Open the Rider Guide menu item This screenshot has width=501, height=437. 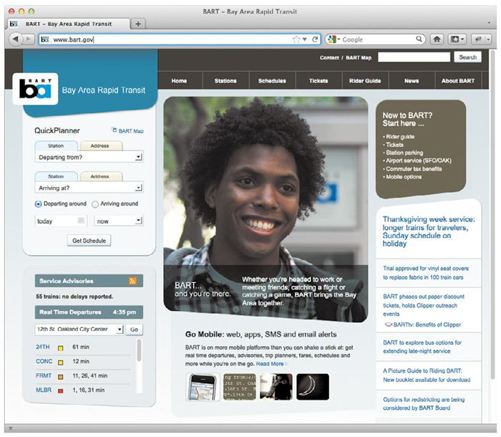tap(365, 81)
